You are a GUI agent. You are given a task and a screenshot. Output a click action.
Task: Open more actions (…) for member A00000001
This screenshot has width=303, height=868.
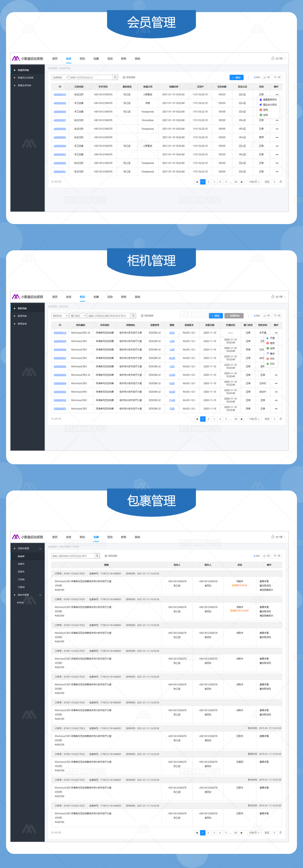[x=277, y=172]
